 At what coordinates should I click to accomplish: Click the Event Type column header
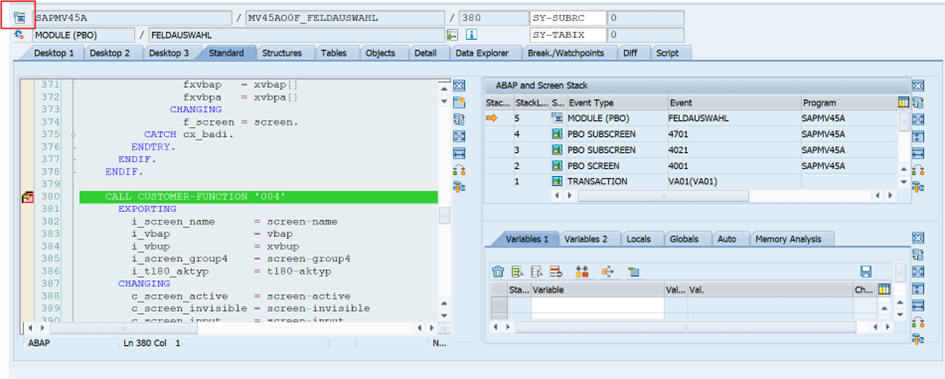click(617, 103)
